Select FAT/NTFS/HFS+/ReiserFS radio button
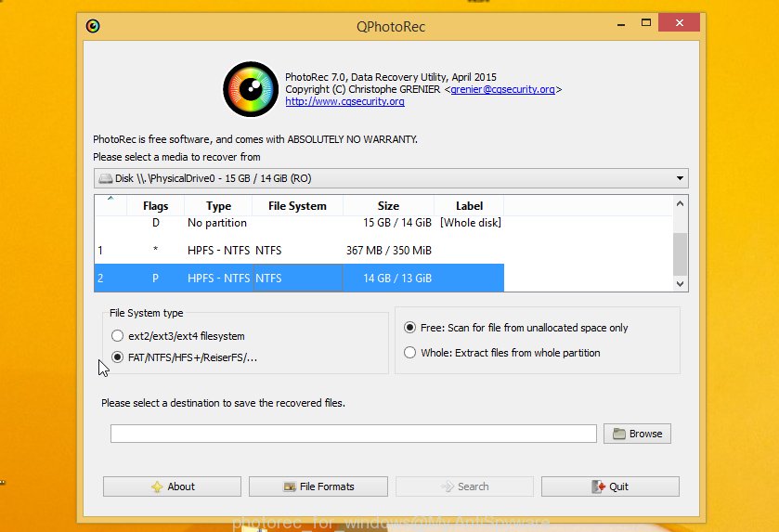The height and width of the screenshot is (532, 779). pyautogui.click(x=117, y=357)
